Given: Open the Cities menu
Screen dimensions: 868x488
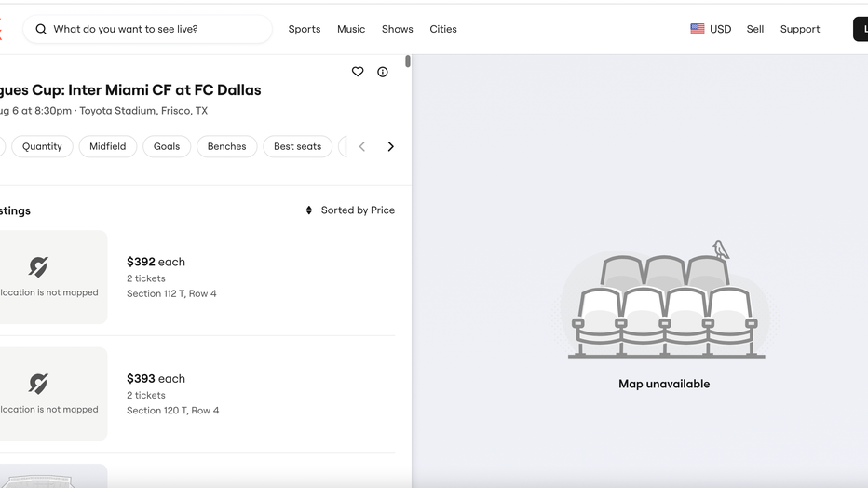Looking at the screenshot, I should [443, 29].
